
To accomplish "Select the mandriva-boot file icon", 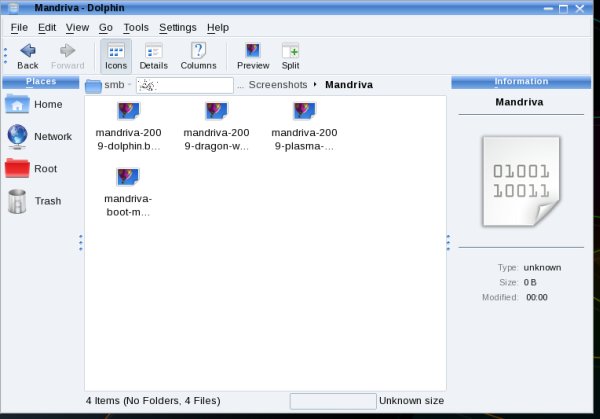I will 128,178.
